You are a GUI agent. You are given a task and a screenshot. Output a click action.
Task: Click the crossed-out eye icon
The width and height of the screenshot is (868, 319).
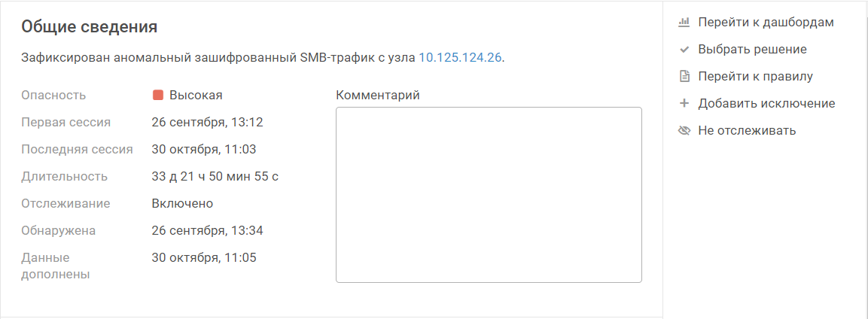tap(684, 131)
